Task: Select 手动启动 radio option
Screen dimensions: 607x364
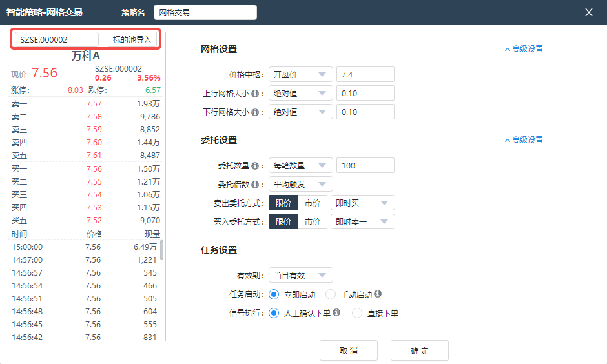Action: coord(331,294)
